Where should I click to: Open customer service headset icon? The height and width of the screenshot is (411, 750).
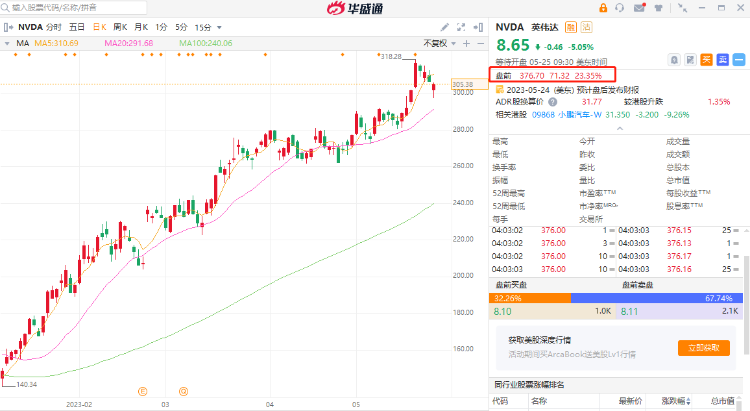click(620, 8)
